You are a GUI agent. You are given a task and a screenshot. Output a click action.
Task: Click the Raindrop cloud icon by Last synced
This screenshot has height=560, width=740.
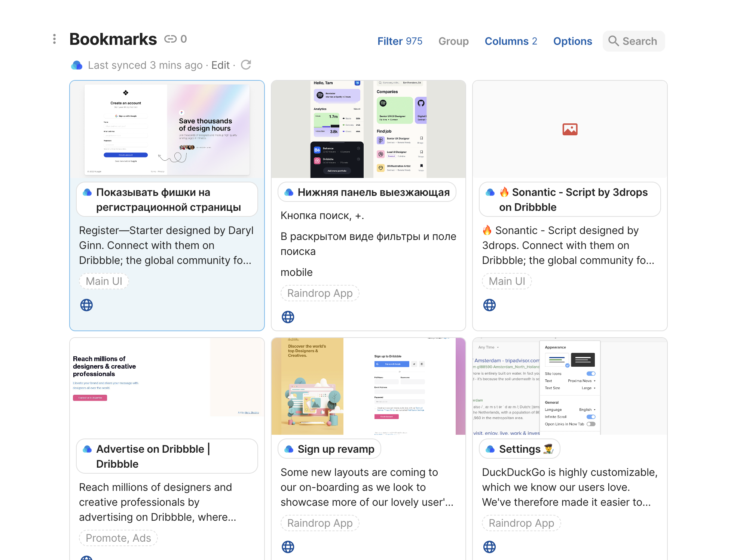[77, 65]
